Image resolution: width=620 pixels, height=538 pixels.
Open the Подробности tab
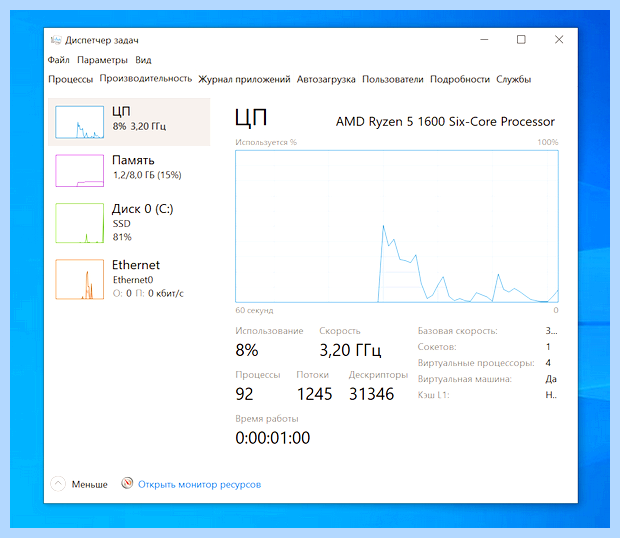[460, 79]
